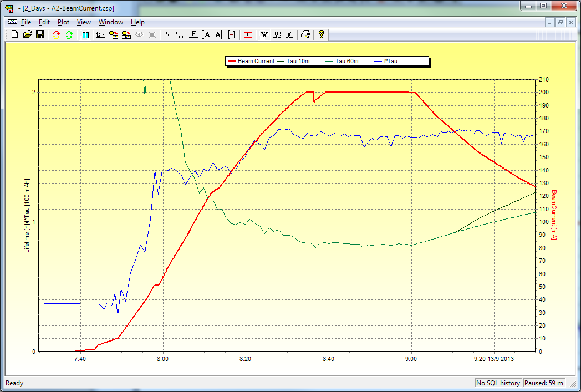Click the green refresh arrows icon

pyautogui.click(x=69, y=34)
